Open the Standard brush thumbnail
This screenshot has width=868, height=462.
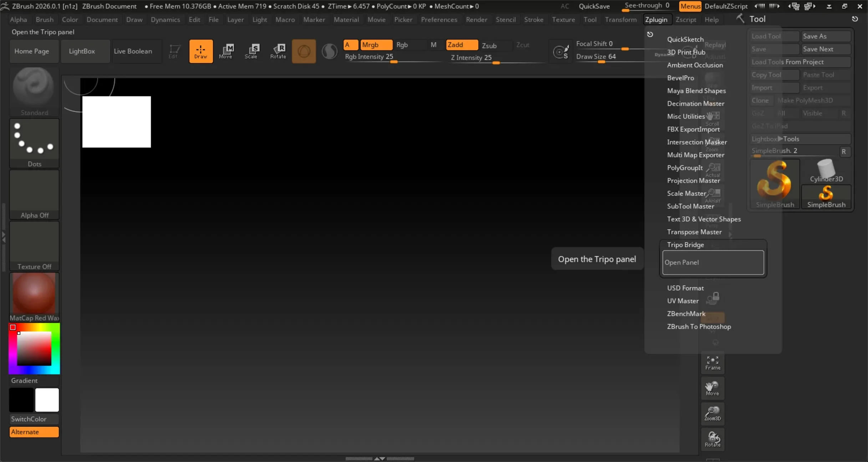coord(34,92)
